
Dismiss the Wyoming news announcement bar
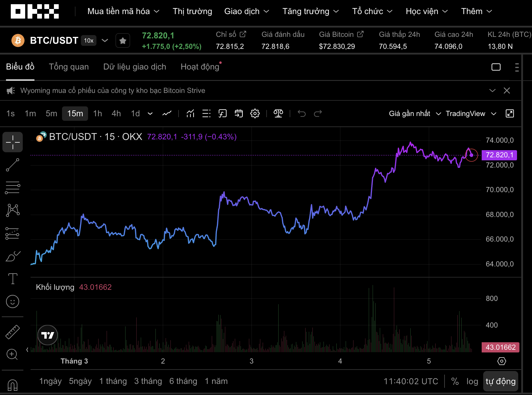(x=507, y=91)
